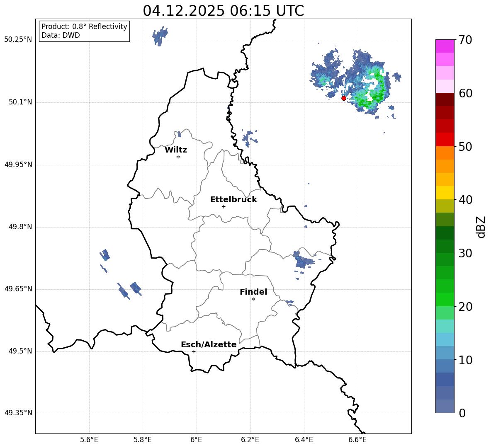The image size is (491, 448).
Task: Click the Wiltz station cross marker
Action: 178,157
